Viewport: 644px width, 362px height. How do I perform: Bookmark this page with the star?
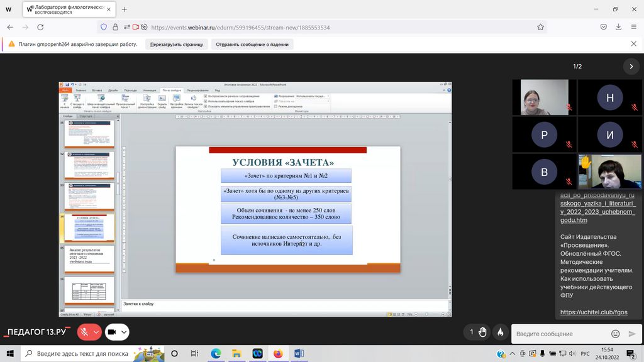(540, 27)
